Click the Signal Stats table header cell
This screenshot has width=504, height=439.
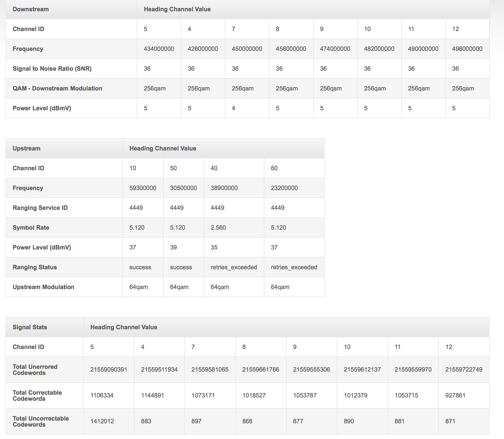(30, 327)
